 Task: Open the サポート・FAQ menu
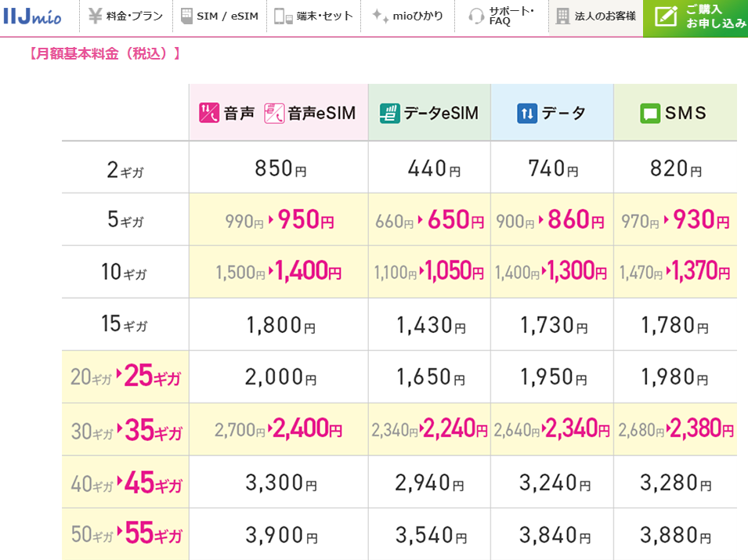[x=501, y=16]
